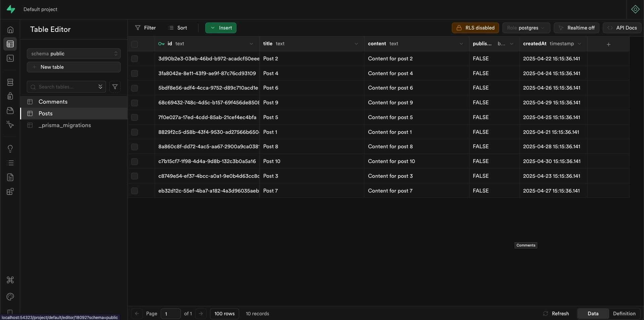Open the SQL Editor from the sidebar
Viewport: 644px width, 320px height.
(x=10, y=58)
